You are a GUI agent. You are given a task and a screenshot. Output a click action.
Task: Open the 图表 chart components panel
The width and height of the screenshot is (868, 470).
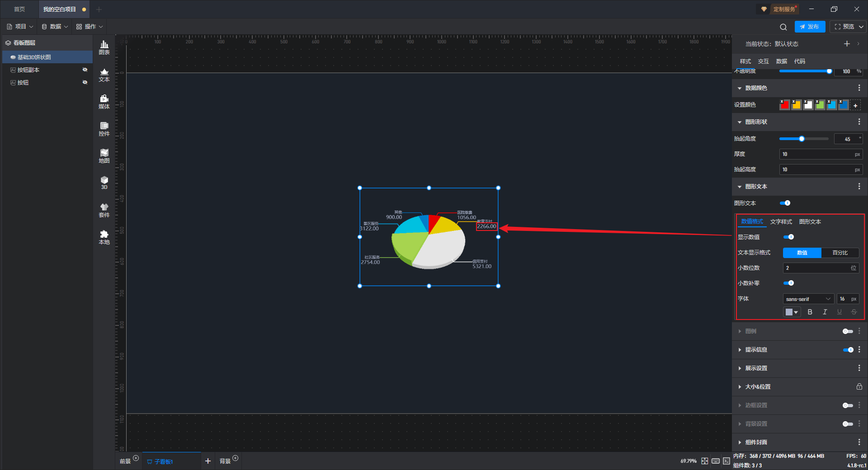coord(104,47)
